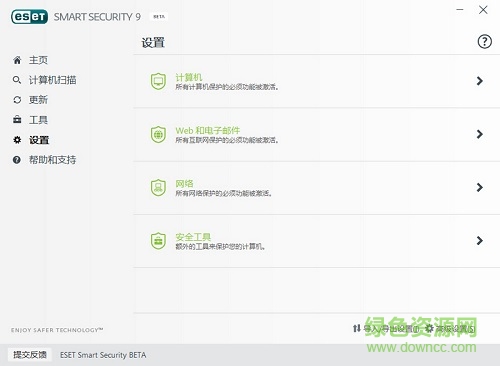
Task: Open the 安全工具 settings link
Action: (193, 237)
